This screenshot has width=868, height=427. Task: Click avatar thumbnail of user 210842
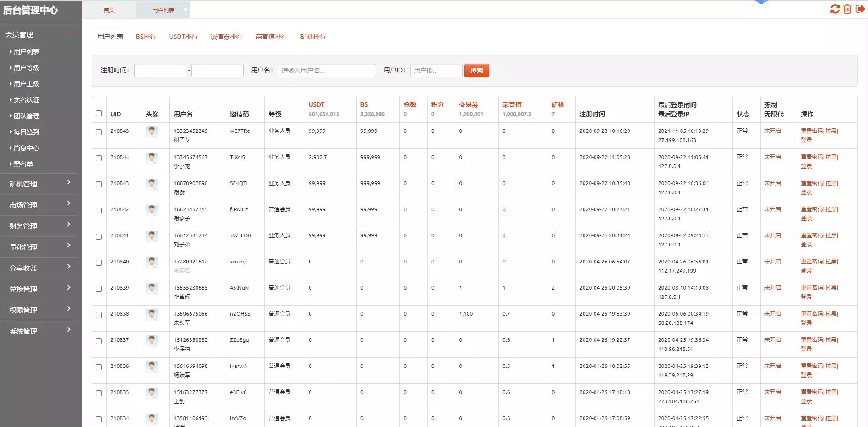pos(152,210)
